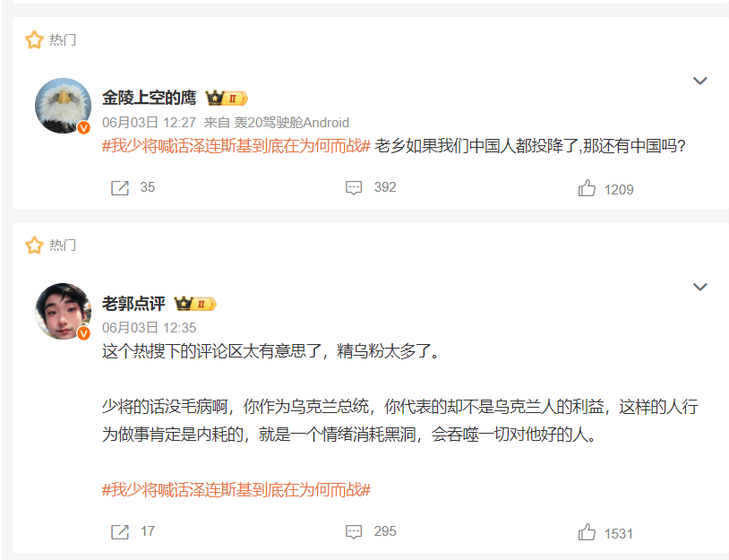
Task: Click repost icon on 老郭点评 post
Action: pos(119,531)
